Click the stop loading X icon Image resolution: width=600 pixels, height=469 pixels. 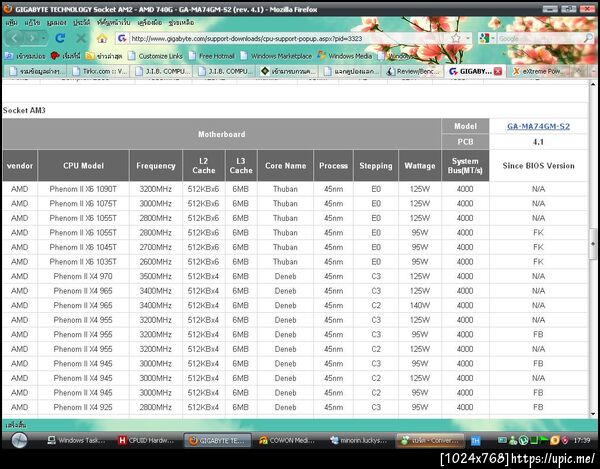click(81, 38)
